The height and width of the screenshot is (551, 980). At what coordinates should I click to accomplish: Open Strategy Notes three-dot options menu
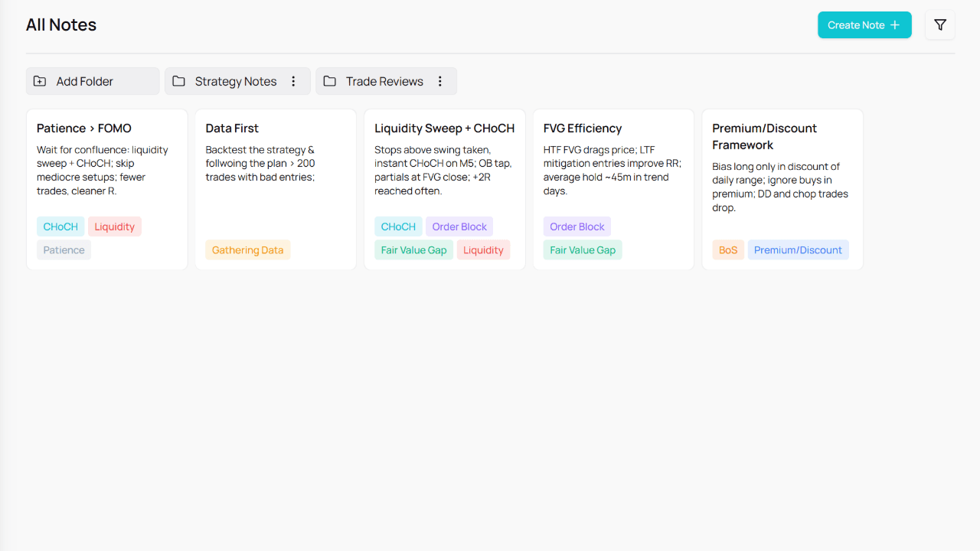point(293,81)
